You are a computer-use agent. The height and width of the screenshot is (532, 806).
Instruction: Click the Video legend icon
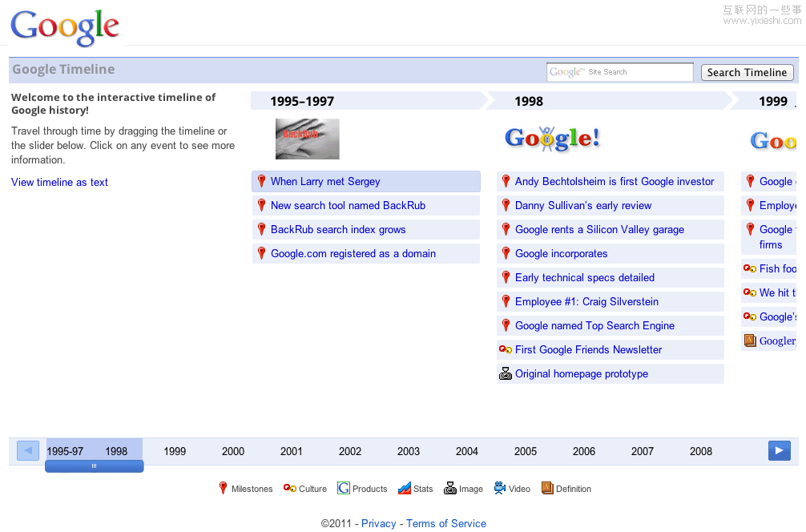click(500, 488)
